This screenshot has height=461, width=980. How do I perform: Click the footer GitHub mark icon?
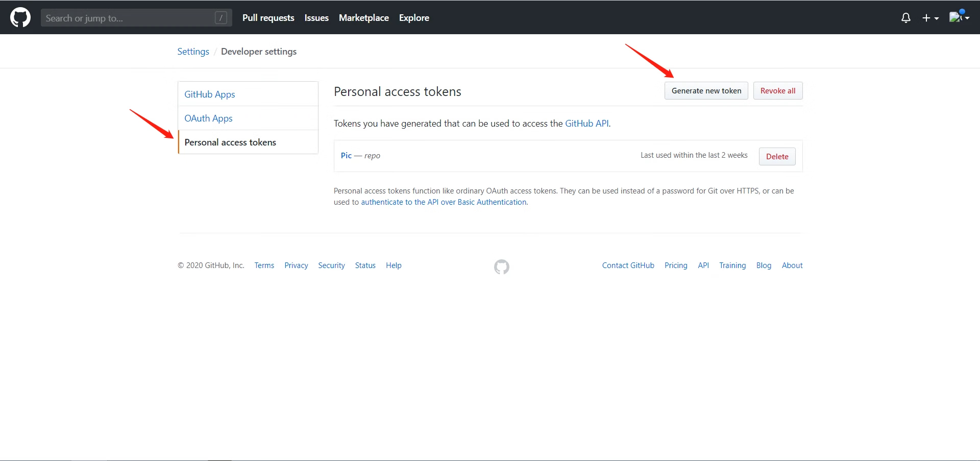(x=502, y=266)
